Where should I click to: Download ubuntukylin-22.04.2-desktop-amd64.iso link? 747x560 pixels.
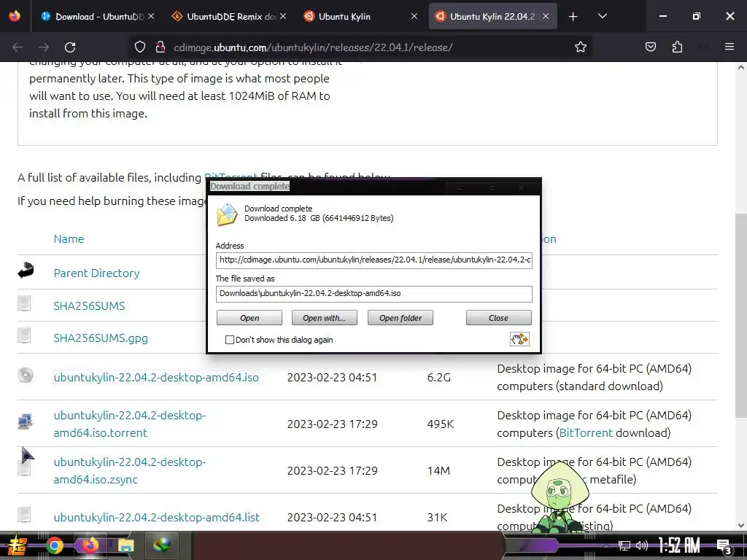(156, 377)
